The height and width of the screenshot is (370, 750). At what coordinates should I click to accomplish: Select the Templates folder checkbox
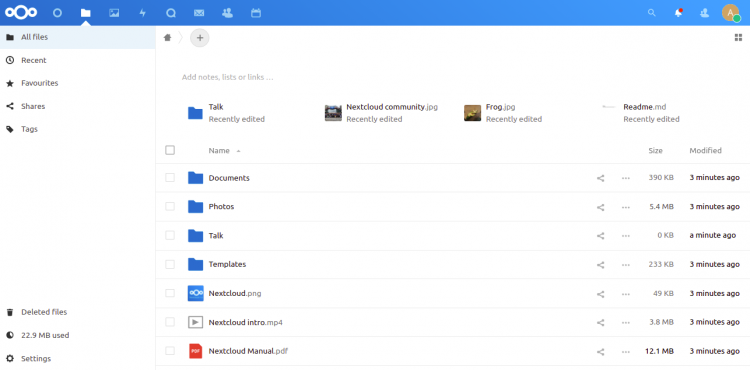[170, 264]
